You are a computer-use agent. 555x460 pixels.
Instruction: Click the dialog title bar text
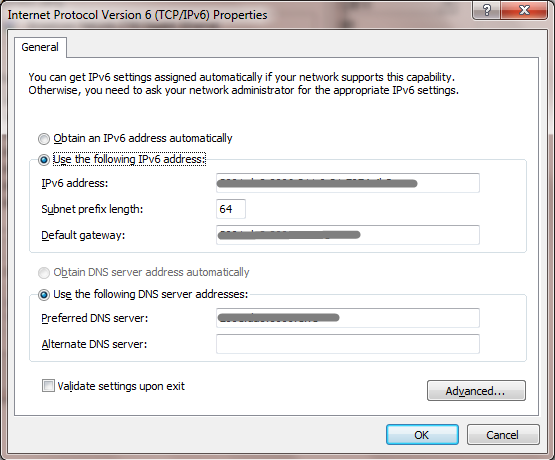pos(137,15)
